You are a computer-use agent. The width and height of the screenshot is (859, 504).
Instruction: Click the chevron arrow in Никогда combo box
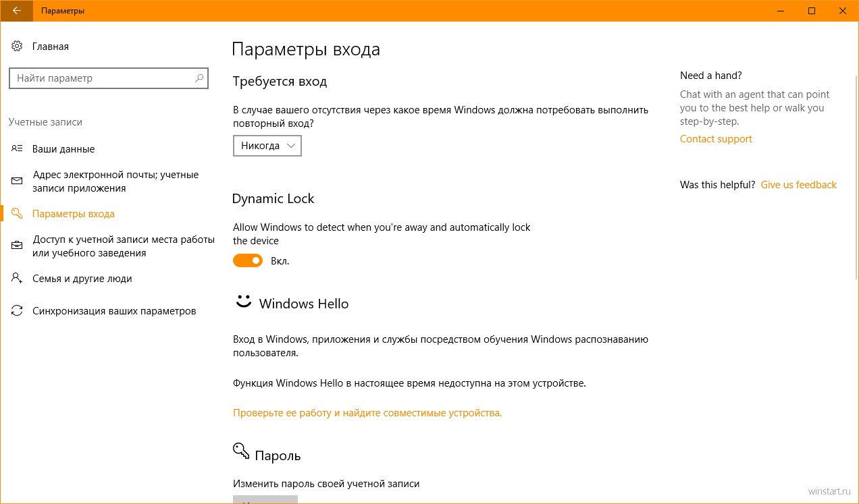pos(291,146)
